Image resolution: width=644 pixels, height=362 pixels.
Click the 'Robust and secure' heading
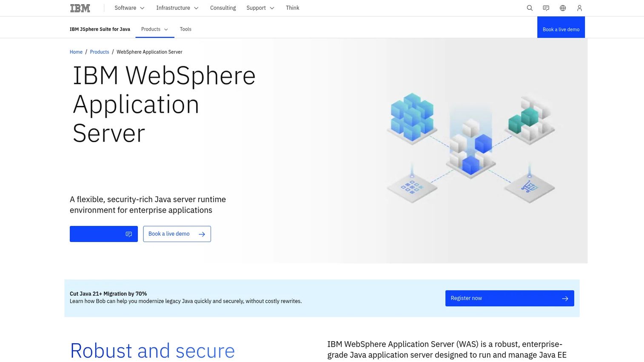[152, 351]
